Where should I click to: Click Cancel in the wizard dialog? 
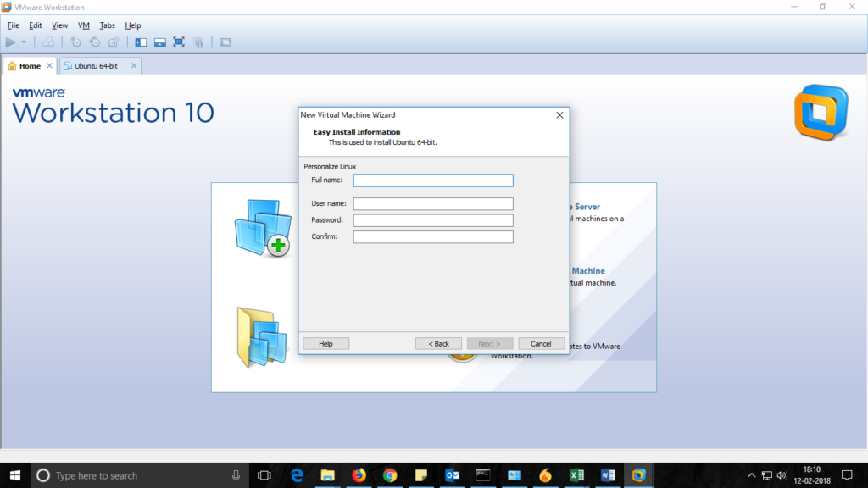coord(541,343)
